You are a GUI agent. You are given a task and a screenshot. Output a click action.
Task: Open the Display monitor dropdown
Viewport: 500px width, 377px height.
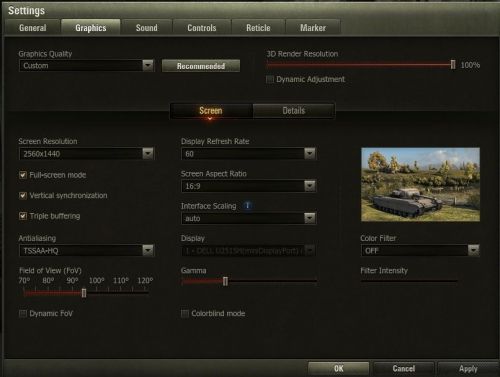coord(248,251)
